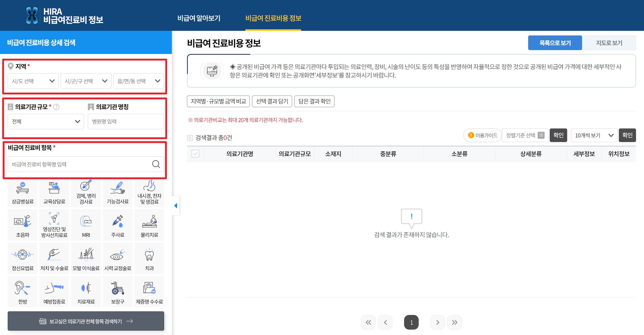Select the 주사료 injection category icon

point(118,225)
